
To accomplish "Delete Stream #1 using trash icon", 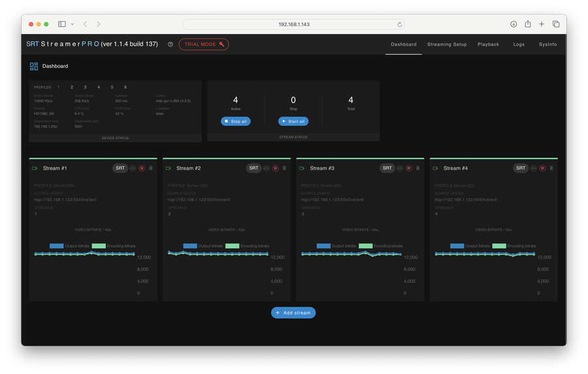I will click(151, 168).
